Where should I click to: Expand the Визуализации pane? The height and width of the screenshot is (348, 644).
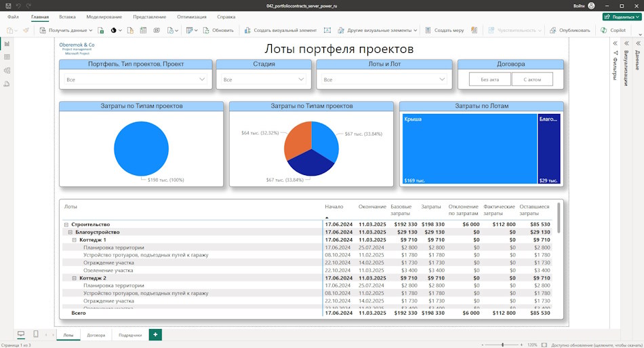coord(627,43)
